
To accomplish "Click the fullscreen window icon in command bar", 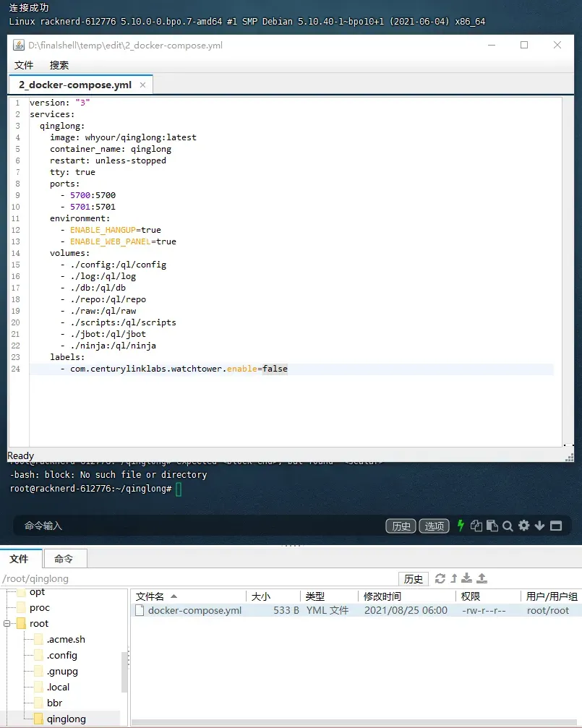I will click(556, 526).
